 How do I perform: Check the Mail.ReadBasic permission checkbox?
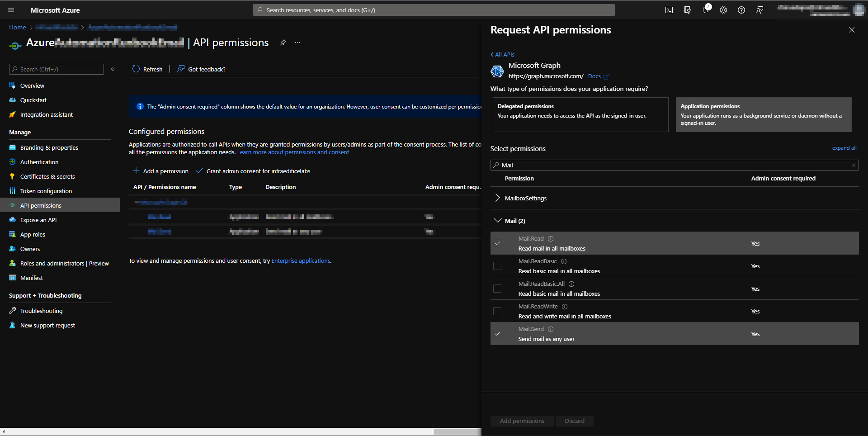(497, 266)
